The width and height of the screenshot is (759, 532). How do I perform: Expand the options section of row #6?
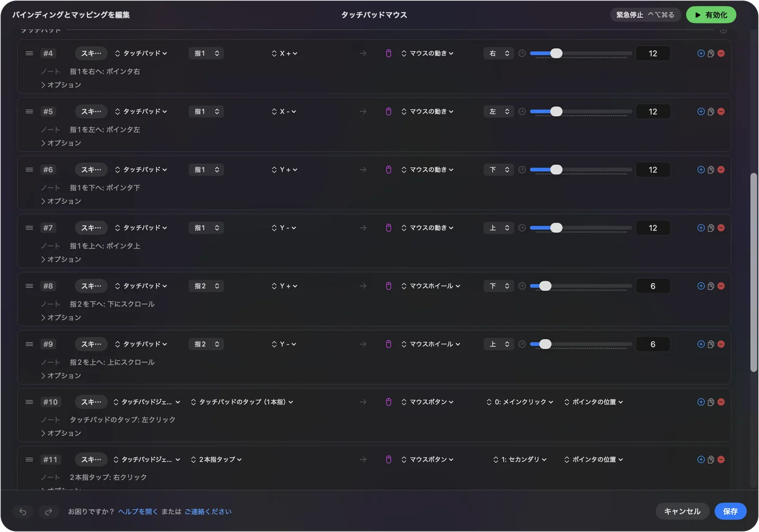[x=61, y=201]
